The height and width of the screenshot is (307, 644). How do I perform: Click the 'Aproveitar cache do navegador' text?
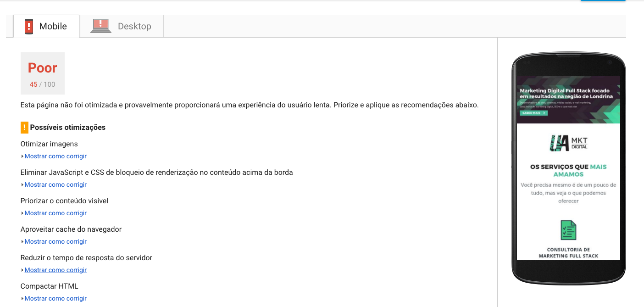point(71,229)
